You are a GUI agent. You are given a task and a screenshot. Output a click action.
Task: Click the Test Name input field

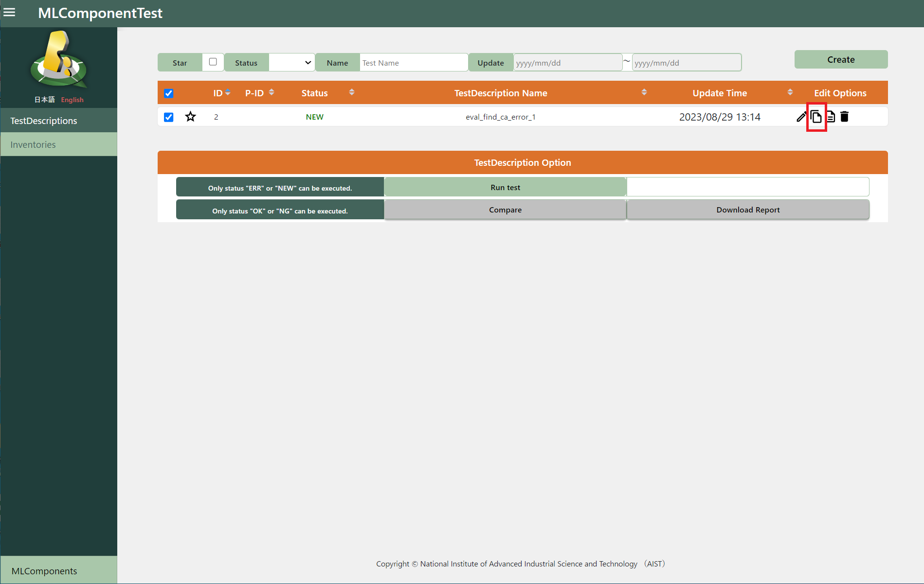click(x=413, y=63)
